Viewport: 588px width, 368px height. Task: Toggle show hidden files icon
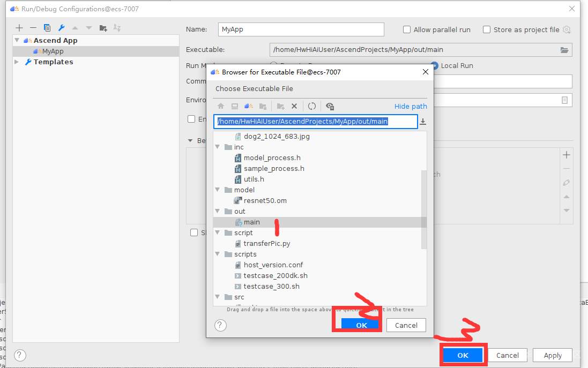(x=330, y=107)
